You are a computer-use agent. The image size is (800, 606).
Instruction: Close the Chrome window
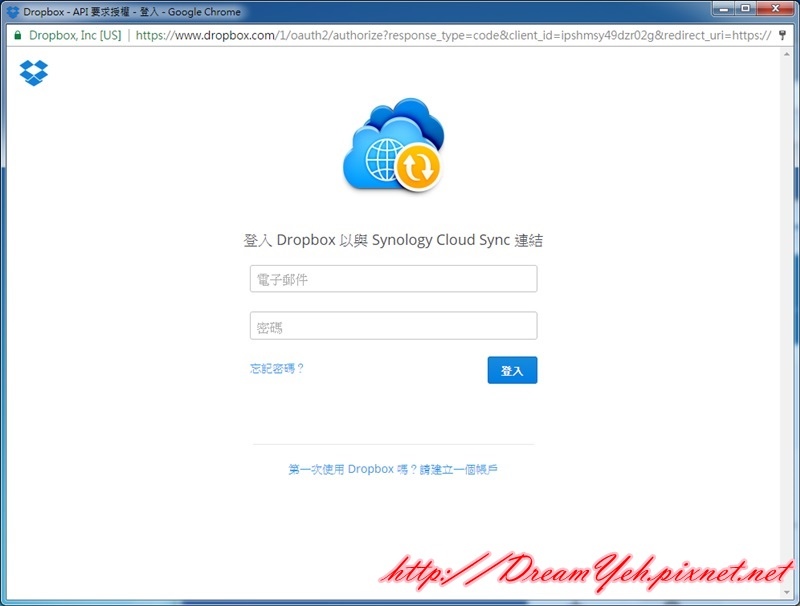pos(775,9)
